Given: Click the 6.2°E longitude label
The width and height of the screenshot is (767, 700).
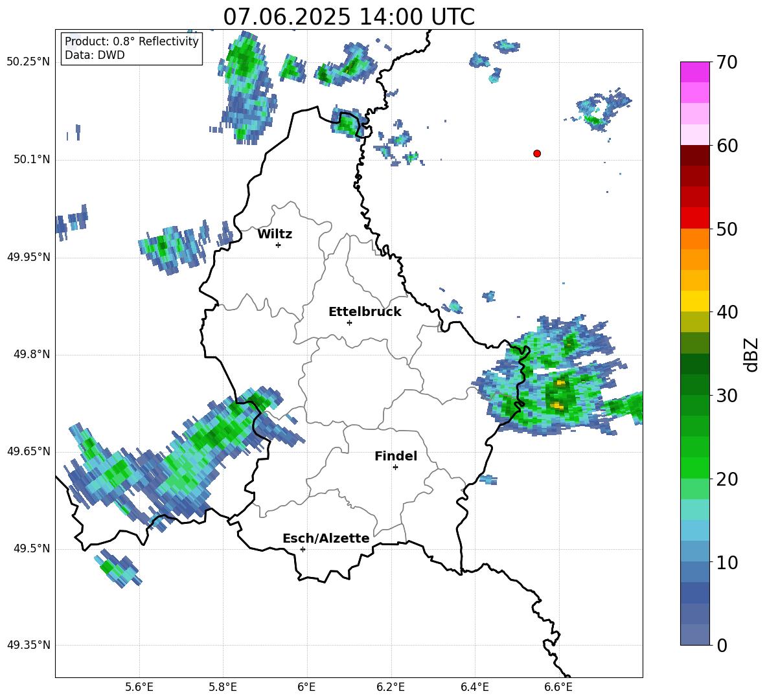Looking at the screenshot, I should (x=391, y=687).
